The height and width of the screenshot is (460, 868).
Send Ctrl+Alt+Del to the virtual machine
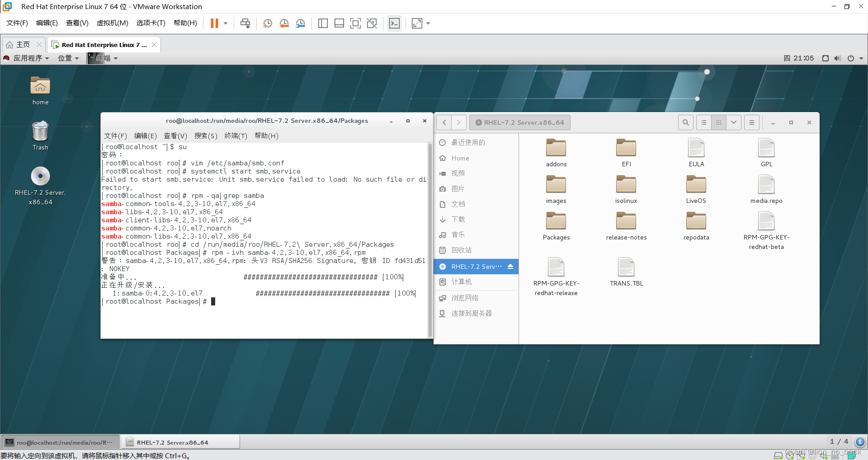click(x=245, y=23)
